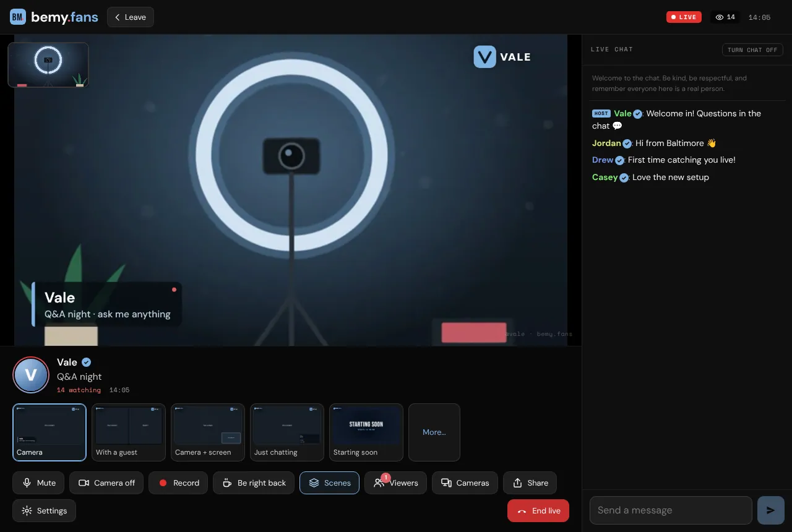Click the eye viewer count icon
Viewport: 792px width, 532px height.
[720, 17]
